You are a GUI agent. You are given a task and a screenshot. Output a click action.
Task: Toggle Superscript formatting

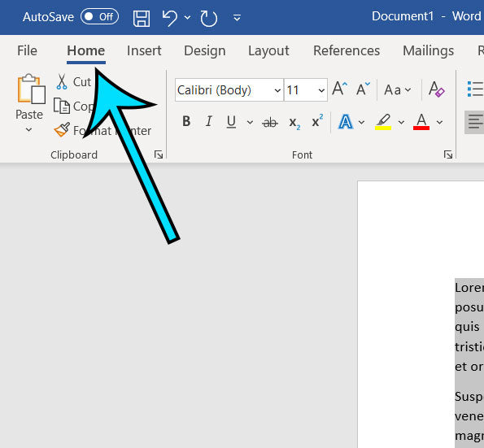(x=317, y=121)
